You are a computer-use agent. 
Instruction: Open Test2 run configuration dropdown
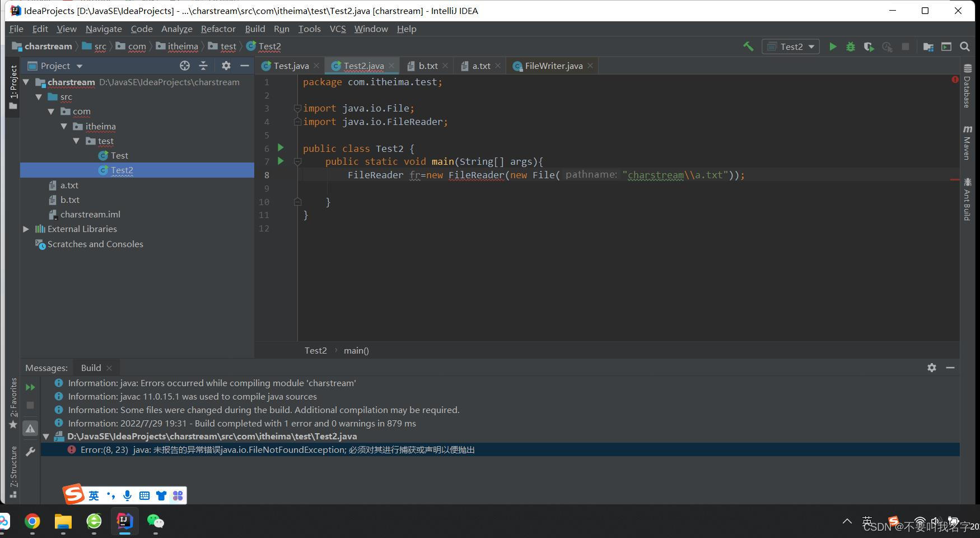(x=791, y=47)
